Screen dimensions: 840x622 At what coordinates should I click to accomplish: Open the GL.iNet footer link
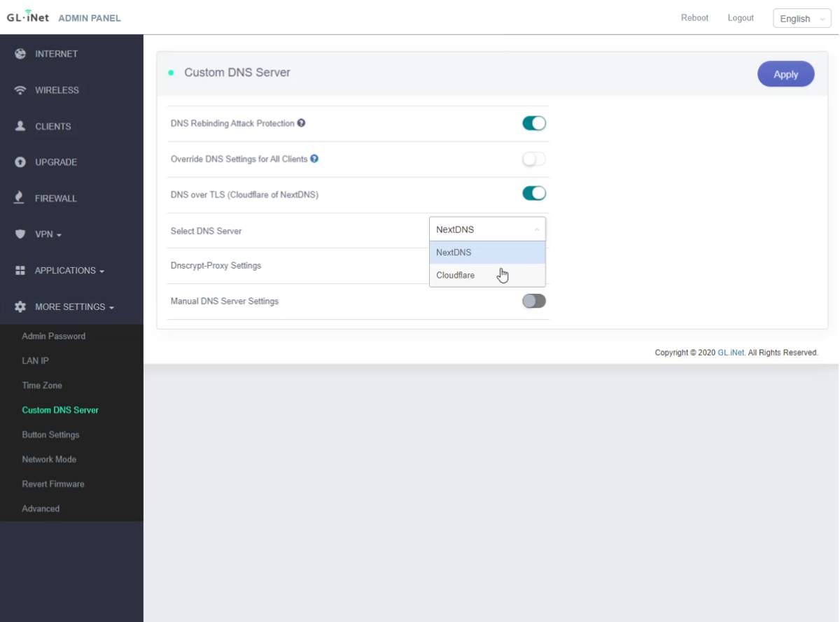click(731, 353)
